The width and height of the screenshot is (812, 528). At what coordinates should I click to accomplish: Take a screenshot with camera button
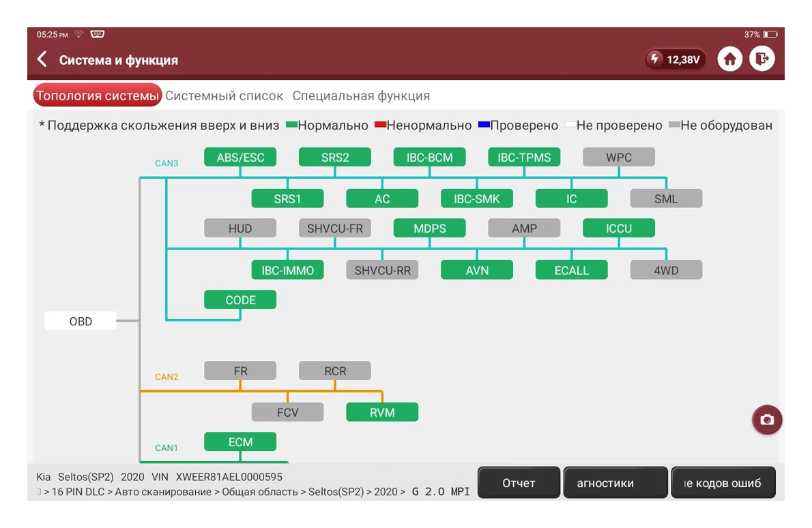pyautogui.click(x=767, y=420)
